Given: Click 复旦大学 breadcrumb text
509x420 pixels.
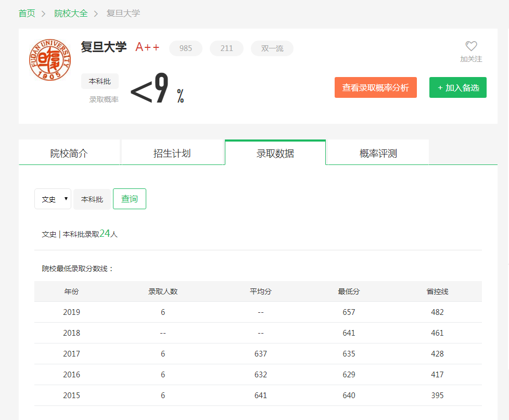Looking at the screenshot, I should (x=123, y=14).
